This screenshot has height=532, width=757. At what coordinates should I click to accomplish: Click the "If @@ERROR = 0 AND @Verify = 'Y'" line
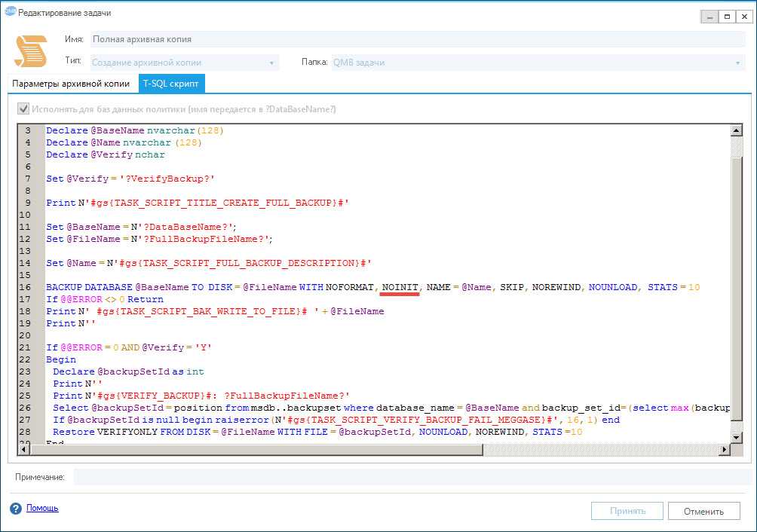pyautogui.click(x=129, y=347)
